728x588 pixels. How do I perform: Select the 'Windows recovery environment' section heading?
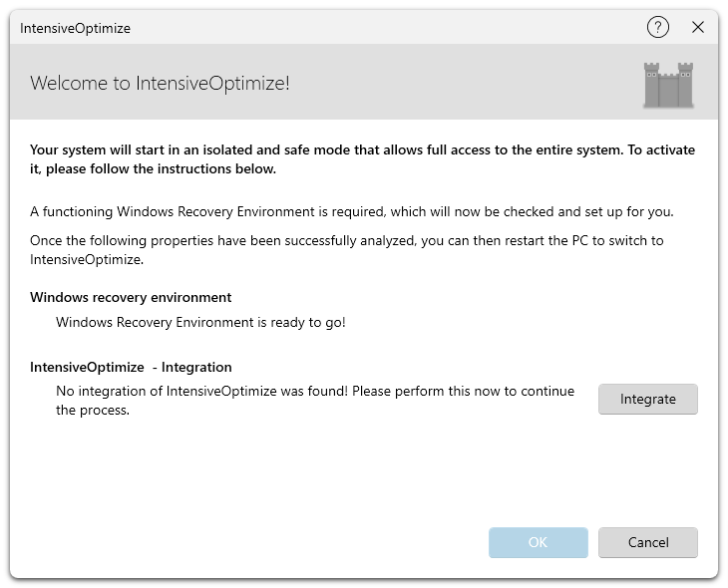pos(131,297)
